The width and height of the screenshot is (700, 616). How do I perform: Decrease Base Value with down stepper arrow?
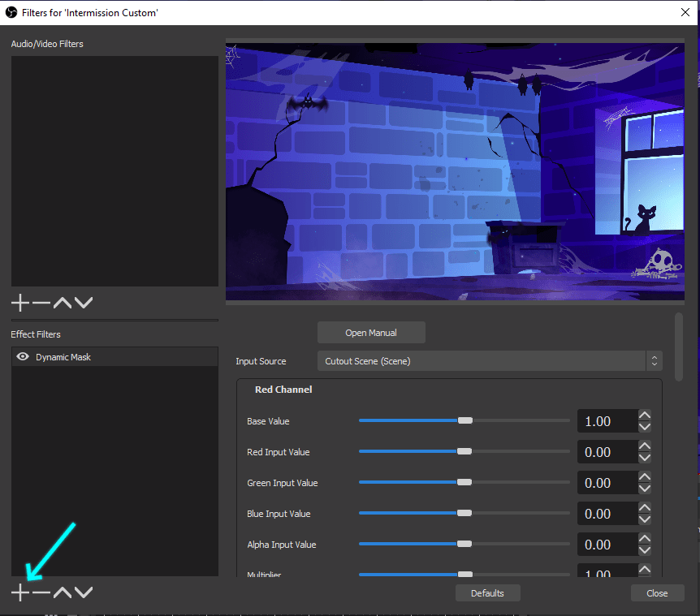[645, 427]
